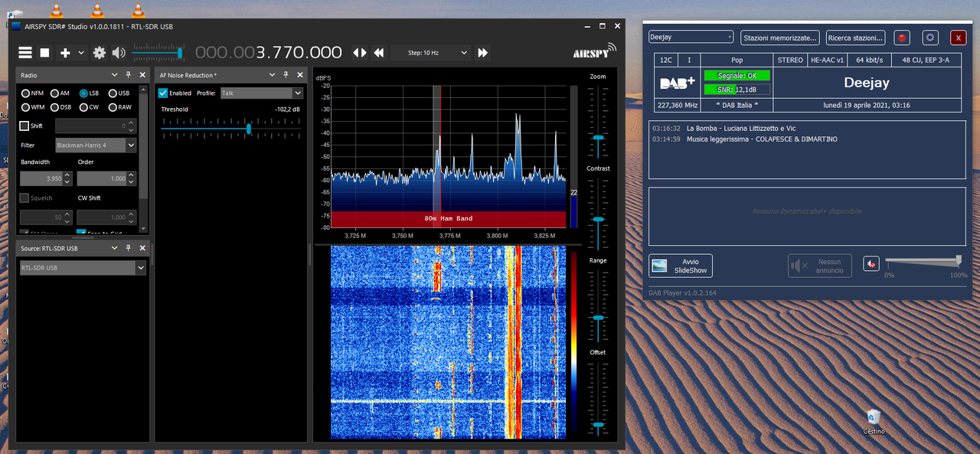The image size is (980, 454).
Task: Mute audio with the SDR# speaker icon
Action: [x=119, y=53]
